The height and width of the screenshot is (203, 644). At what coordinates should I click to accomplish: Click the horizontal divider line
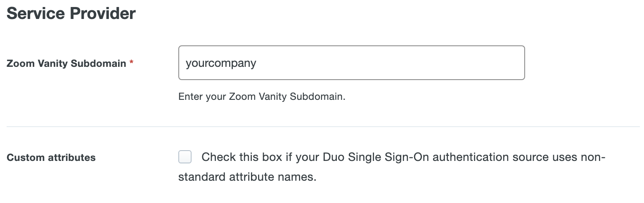tap(323, 127)
